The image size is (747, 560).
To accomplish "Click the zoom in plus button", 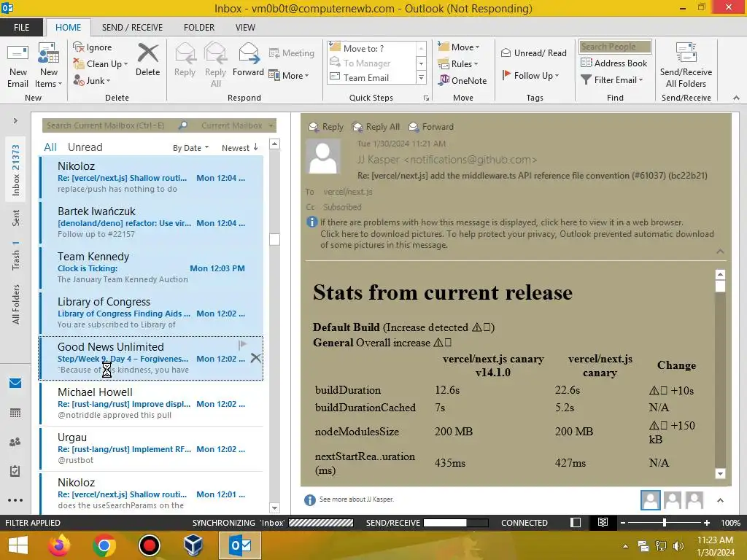I will [x=707, y=523].
